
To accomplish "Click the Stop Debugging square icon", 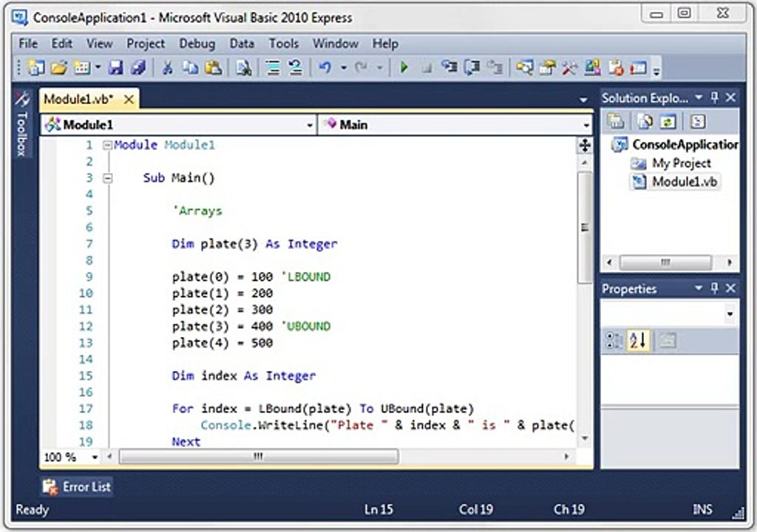I will (x=427, y=68).
